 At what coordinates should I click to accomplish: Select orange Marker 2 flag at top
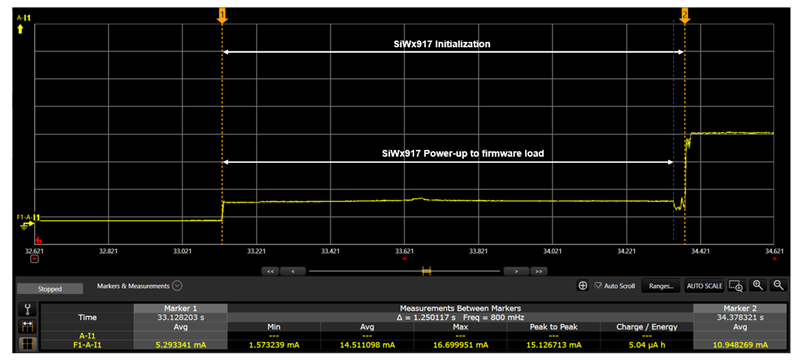coord(685,15)
